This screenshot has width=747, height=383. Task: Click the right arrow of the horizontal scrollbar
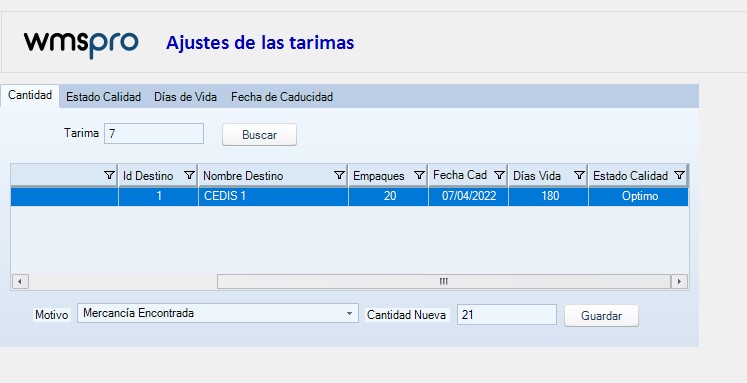point(679,282)
